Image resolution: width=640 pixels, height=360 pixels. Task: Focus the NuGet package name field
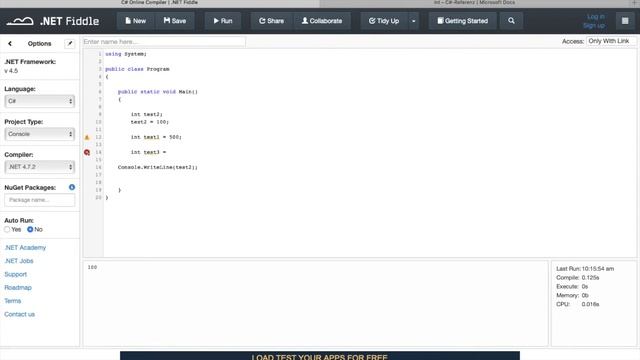[x=40, y=200]
